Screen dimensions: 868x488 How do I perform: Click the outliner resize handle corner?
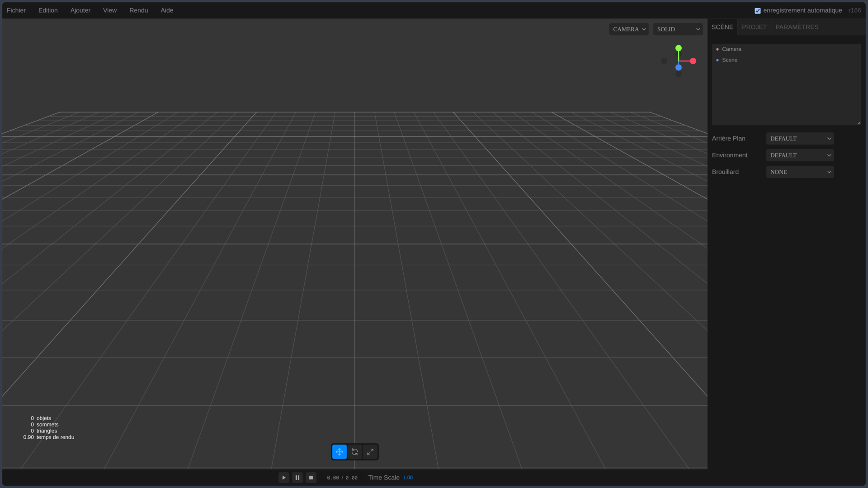[859, 122]
